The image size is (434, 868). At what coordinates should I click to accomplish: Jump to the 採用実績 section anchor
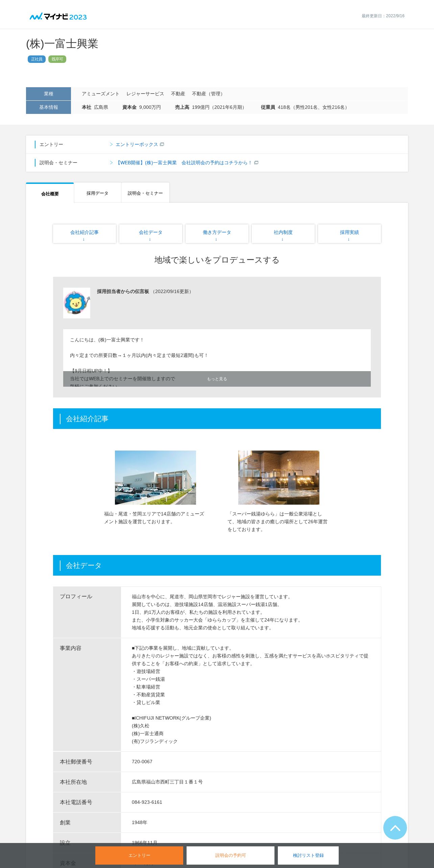pos(349,234)
